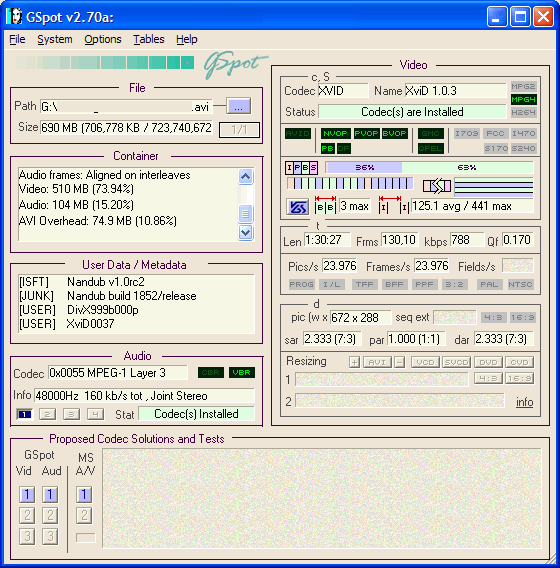This screenshot has width=560, height=568.
Task: Click the file Path input field
Action: 126,106
